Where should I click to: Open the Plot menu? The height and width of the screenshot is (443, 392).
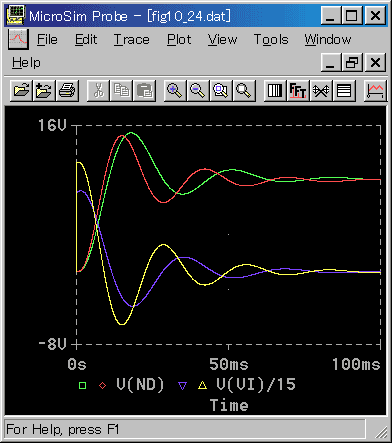pos(179,40)
